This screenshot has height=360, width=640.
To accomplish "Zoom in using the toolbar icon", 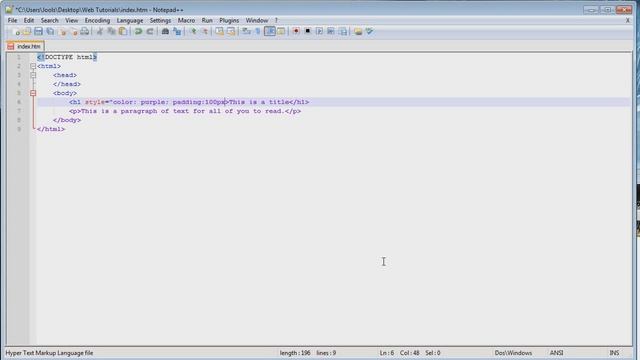I will [193, 31].
